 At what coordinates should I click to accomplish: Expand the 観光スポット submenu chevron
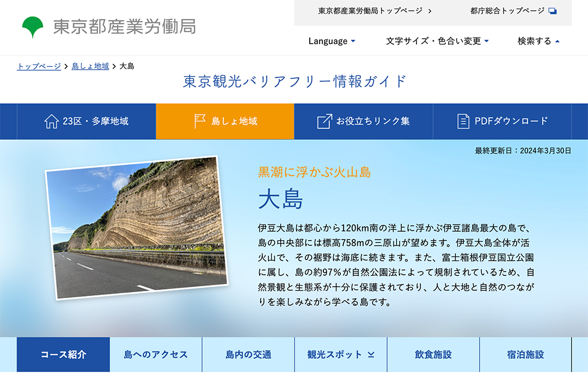point(371,355)
